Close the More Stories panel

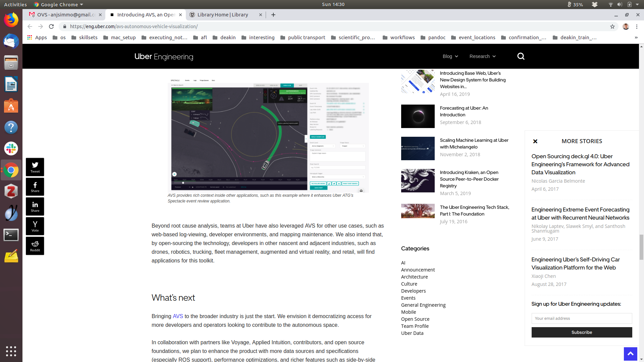pyautogui.click(x=535, y=141)
